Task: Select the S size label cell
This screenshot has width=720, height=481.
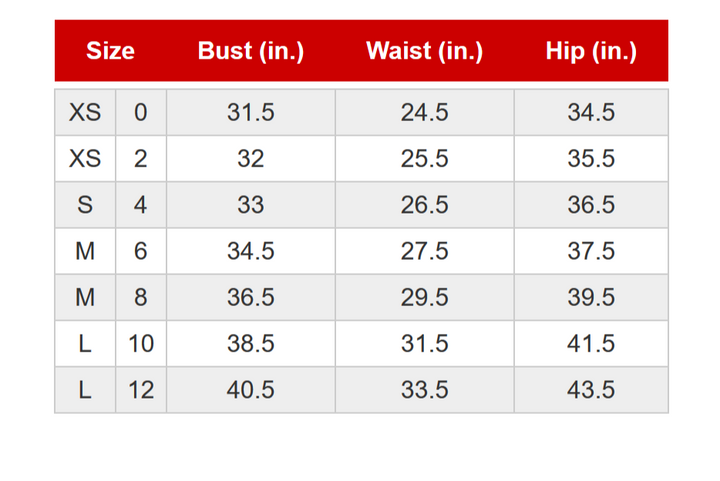Action: [x=85, y=205]
